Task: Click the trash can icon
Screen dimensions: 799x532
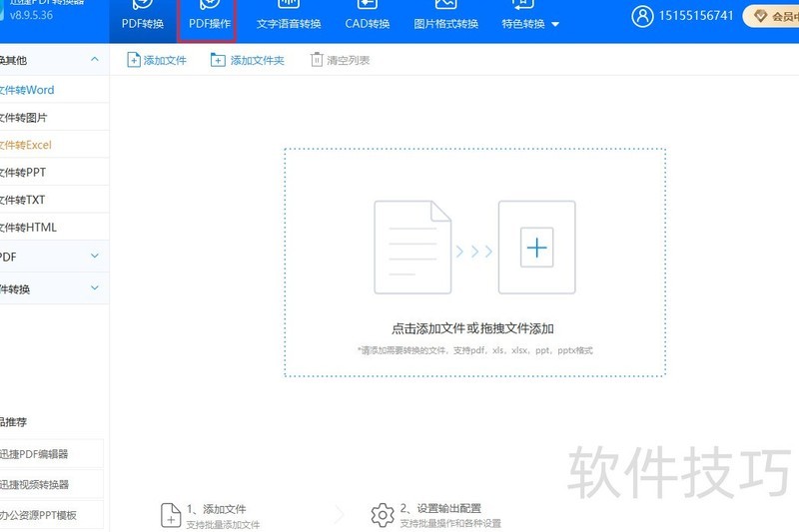Action: pos(317,60)
